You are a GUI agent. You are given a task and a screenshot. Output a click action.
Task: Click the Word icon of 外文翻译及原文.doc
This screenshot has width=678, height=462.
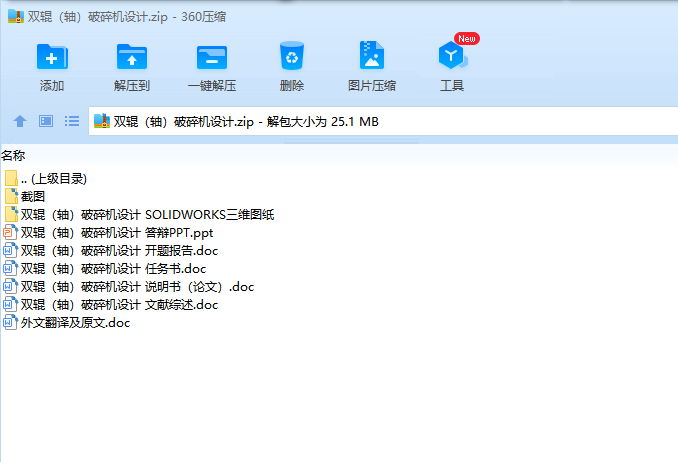coord(10,323)
